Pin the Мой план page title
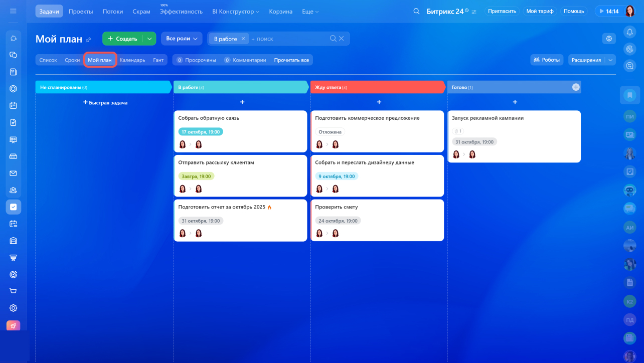The image size is (644, 363). (89, 40)
